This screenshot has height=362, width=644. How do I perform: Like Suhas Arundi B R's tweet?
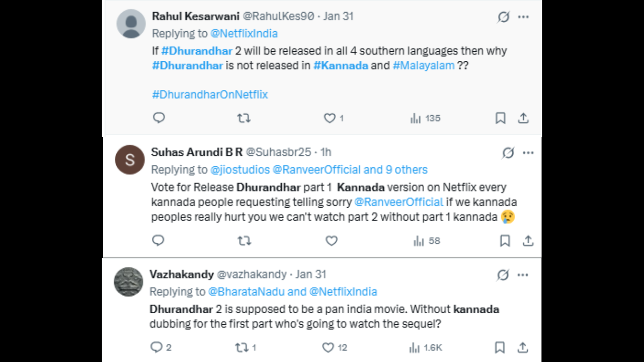(x=331, y=241)
